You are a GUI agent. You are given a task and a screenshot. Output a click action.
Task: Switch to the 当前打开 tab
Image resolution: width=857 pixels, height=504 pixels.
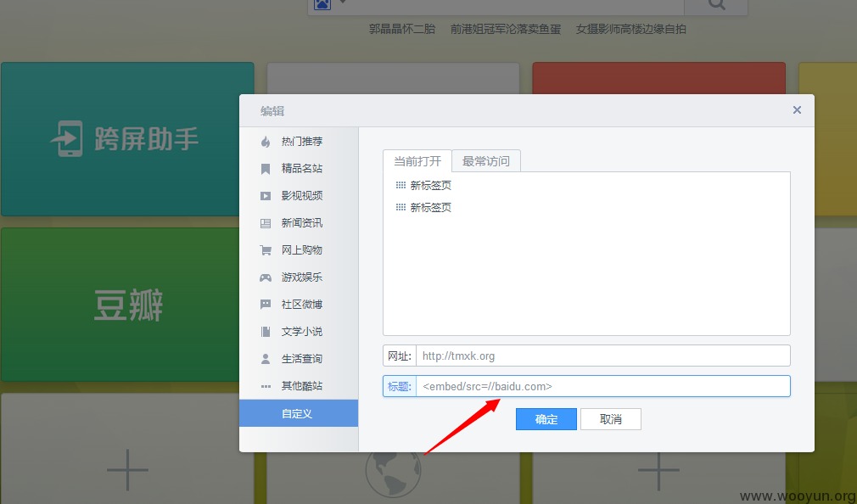(x=417, y=160)
